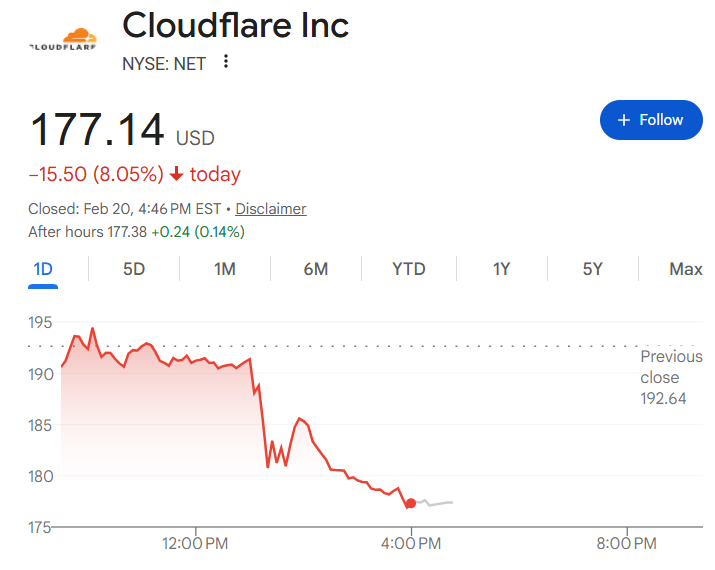Click the Previous close 192.64 label
This screenshot has width=715, height=570.
(x=671, y=378)
